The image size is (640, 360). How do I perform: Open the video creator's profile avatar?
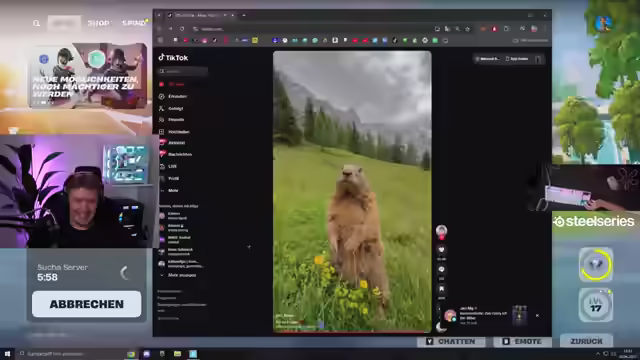[441, 231]
